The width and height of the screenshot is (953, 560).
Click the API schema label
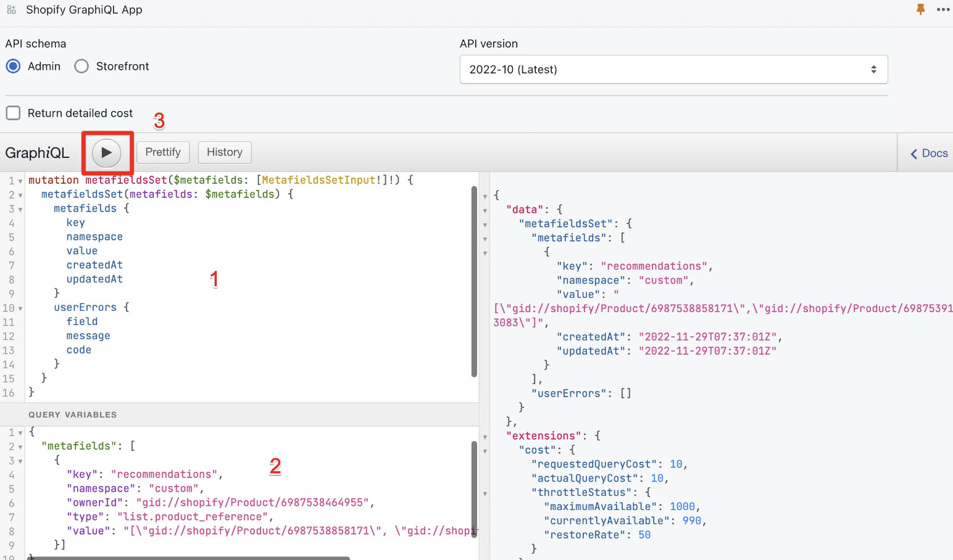click(36, 44)
